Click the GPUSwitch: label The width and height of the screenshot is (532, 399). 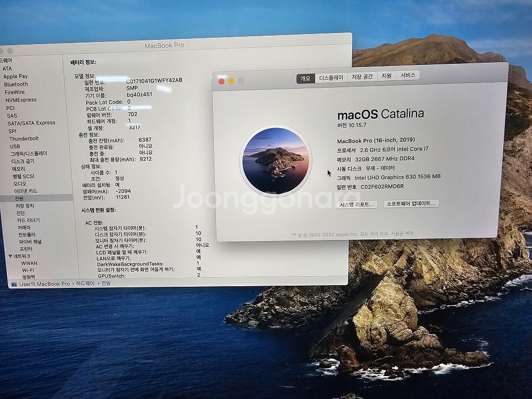(112, 276)
